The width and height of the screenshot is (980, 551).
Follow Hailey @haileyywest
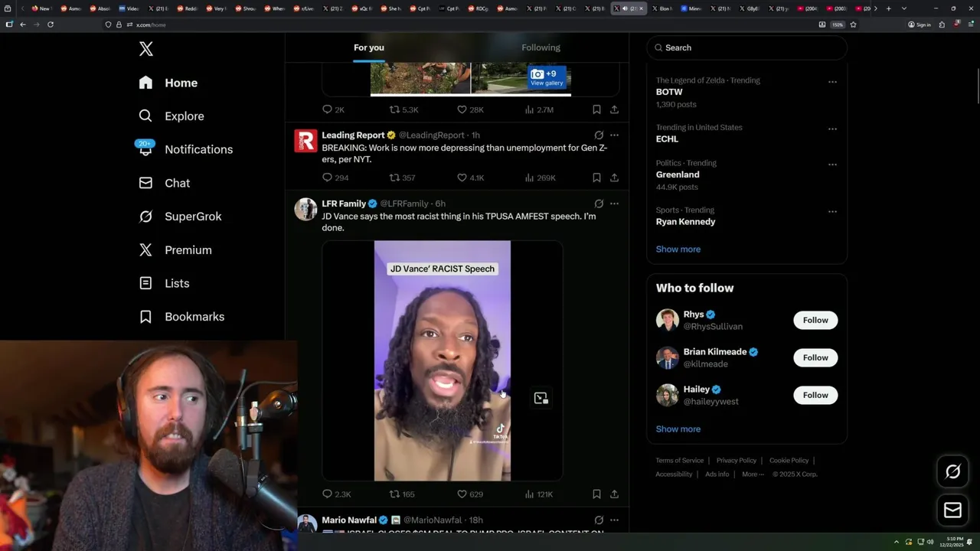point(815,396)
